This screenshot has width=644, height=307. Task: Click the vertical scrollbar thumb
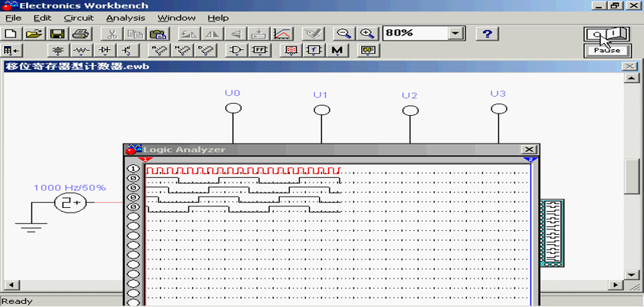(632, 178)
